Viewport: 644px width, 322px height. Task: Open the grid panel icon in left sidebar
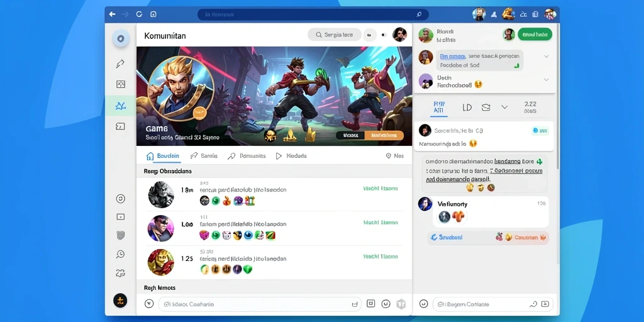pos(120,85)
